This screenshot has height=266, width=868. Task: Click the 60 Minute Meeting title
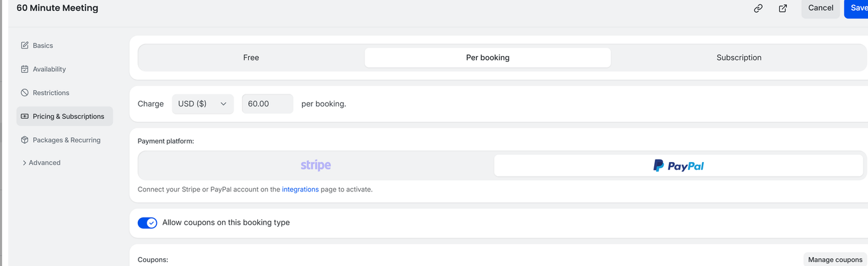pyautogui.click(x=57, y=8)
